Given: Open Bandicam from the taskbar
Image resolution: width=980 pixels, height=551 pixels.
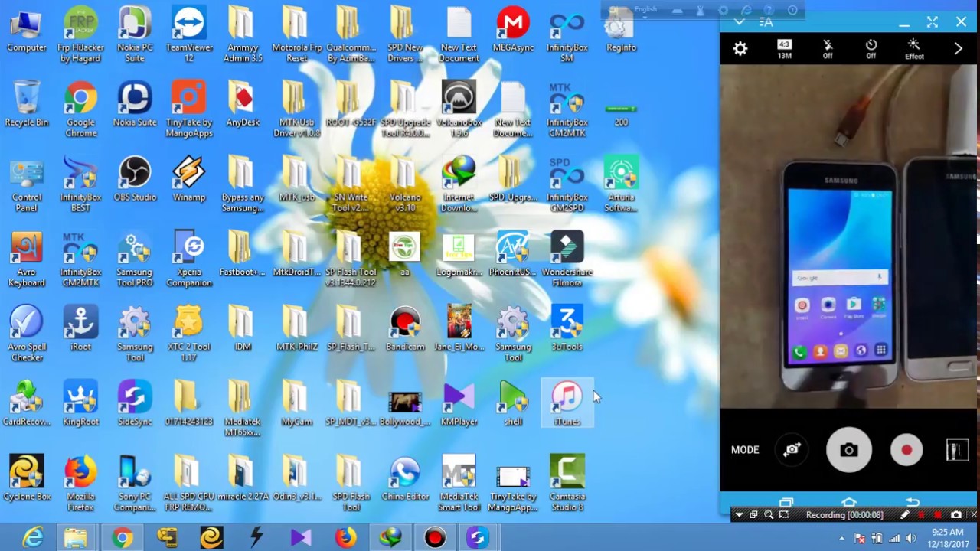Looking at the screenshot, I should pyautogui.click(x=435, y=539).
